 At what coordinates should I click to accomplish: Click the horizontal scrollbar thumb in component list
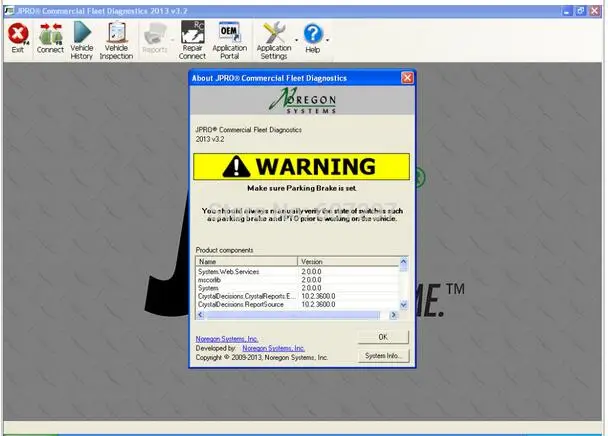[x=293, y=315]
